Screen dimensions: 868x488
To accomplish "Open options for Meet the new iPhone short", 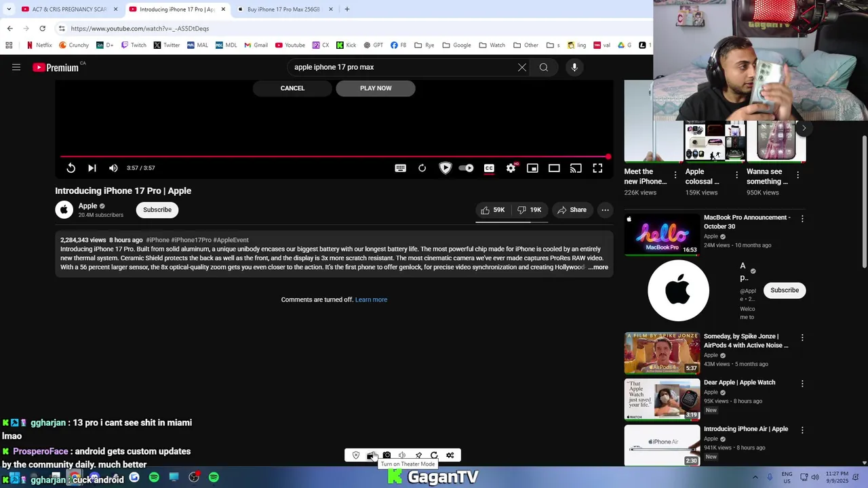I will coord(675,175).
